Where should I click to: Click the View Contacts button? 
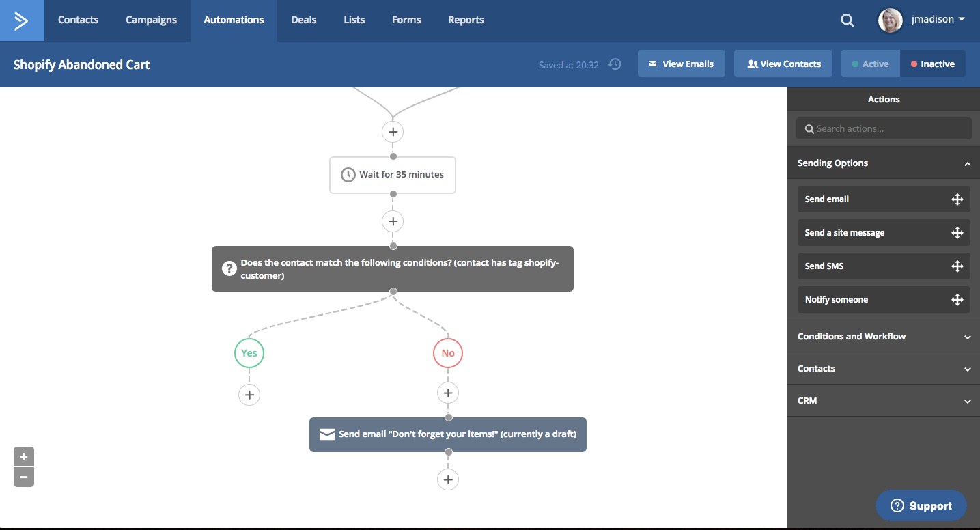tap(783, 64)
